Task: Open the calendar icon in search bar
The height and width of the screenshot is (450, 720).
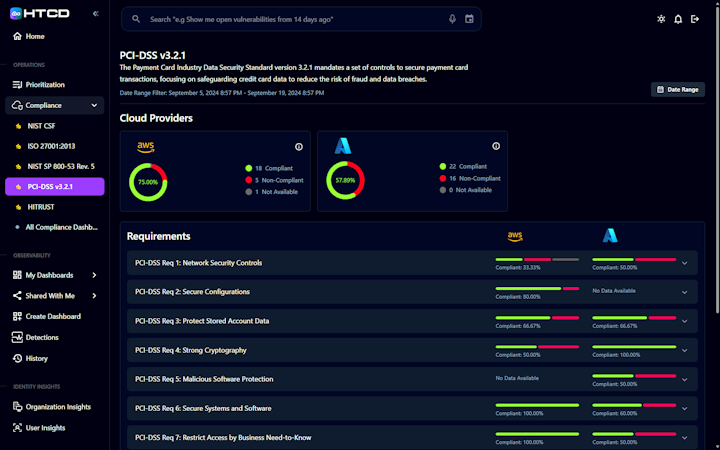Action: (469, 19)
